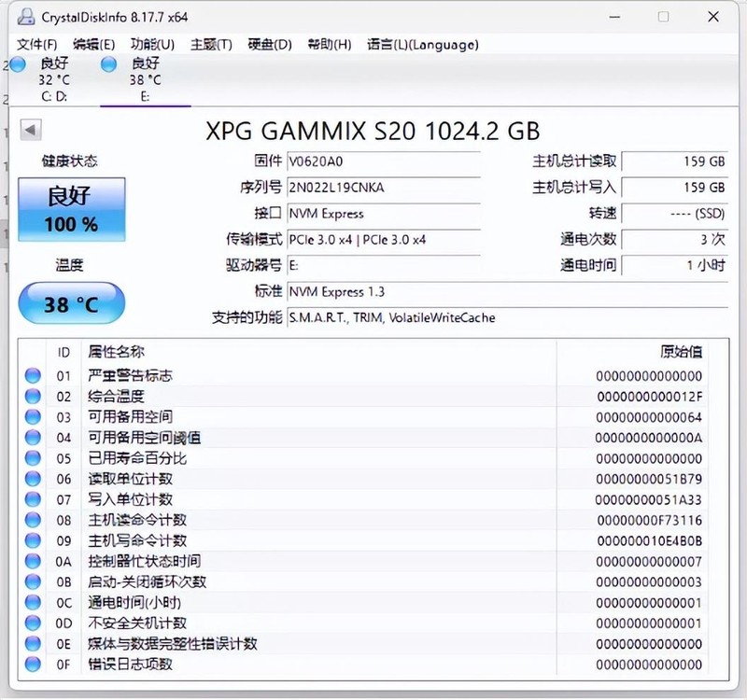Click the status LED for 不安全关机计数
Screen dimensions: 747x700
tap(33, 623)
